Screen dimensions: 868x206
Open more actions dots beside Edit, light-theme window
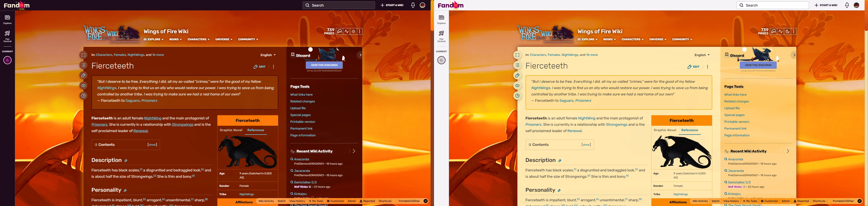[x=707, y=67]
